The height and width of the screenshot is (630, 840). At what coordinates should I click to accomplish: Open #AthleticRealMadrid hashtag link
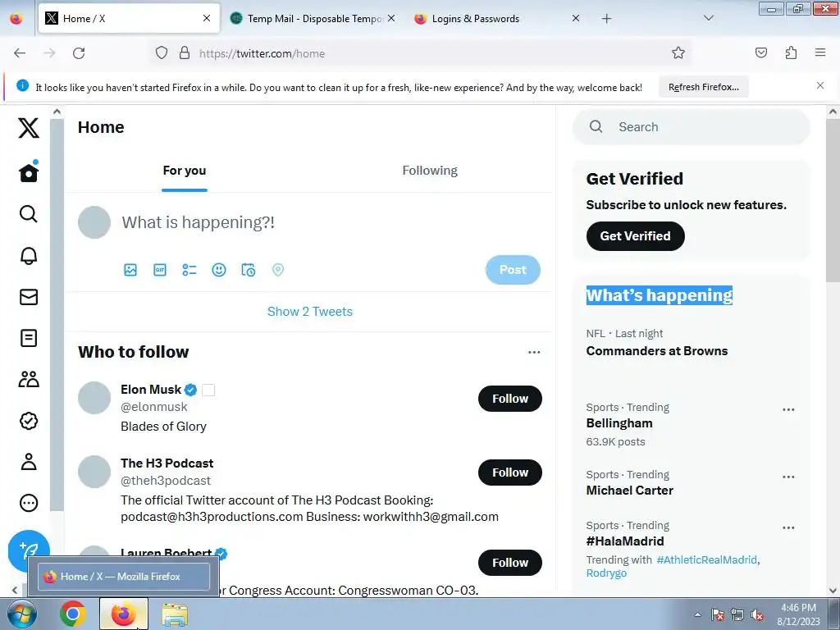click(x=706, y=559)
